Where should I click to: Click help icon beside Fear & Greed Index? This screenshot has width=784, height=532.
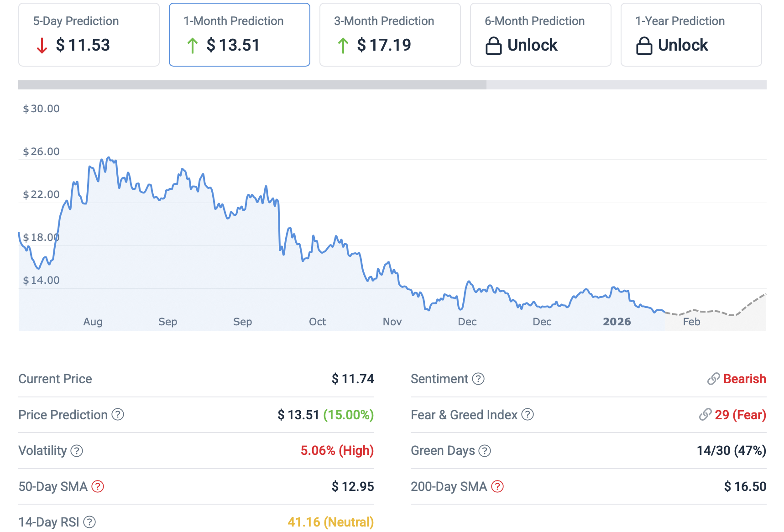click(x=527, y=414)
